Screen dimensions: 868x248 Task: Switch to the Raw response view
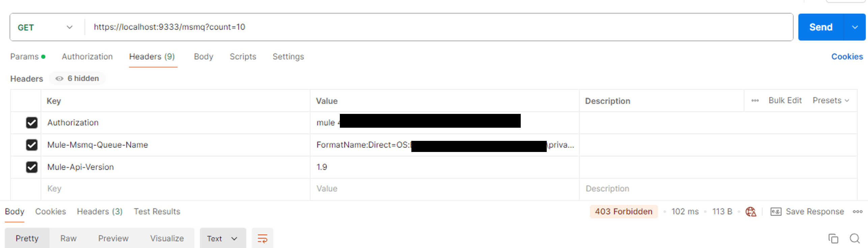pyautogui.click(x=68, y=238)
